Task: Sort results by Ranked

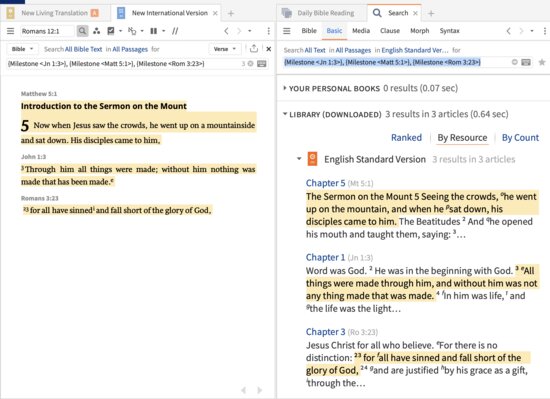Action: [x=406, y=137]
